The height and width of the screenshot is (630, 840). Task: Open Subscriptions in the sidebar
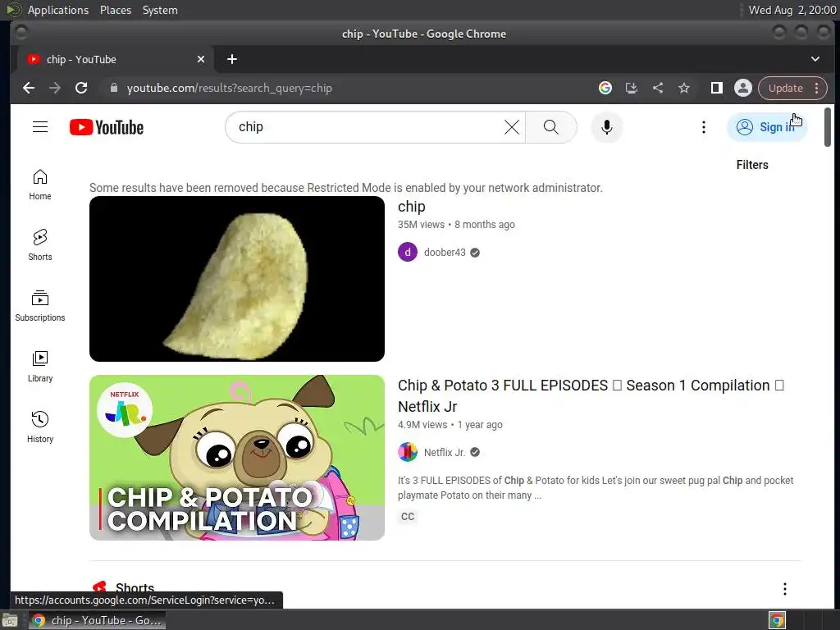coord(40,306)
